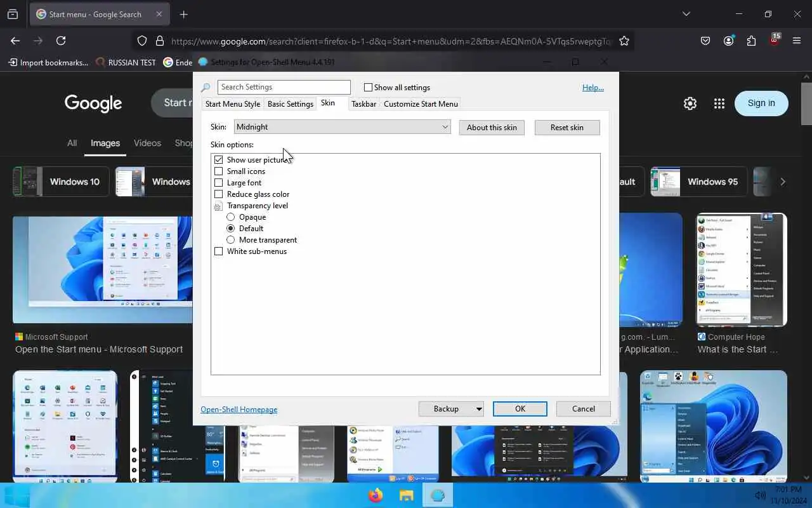Open Customize Start Menu tab

click(421, 104)
